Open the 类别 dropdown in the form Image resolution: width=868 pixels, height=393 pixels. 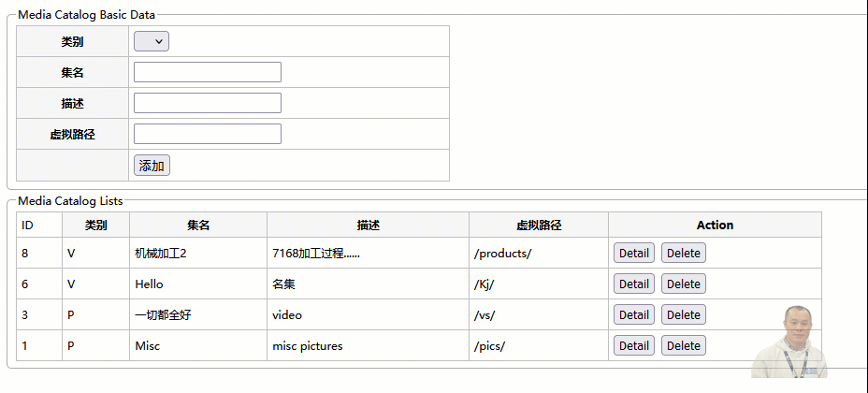pyautogui.click(x=152, y=41)
